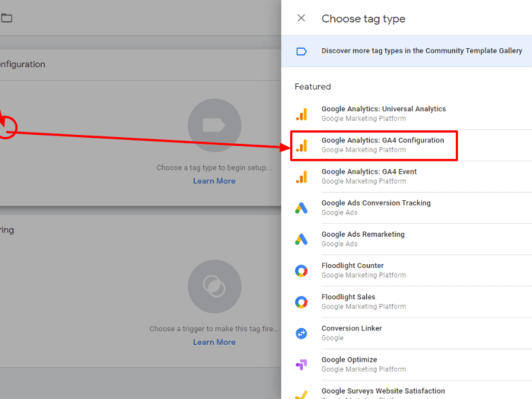This screenshot has height=399, width=532.
Task: Click the "Choose a tag type to begin setup..." text
Action: click(x=214, y=168)
